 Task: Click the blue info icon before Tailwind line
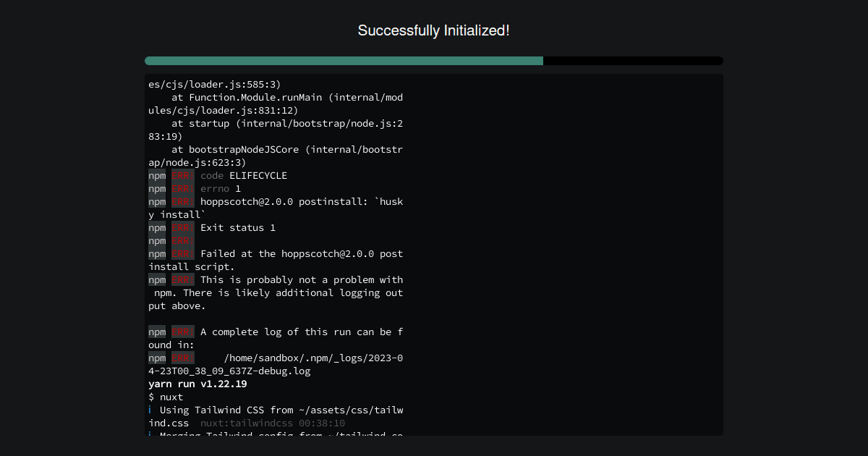pos(150,410)
